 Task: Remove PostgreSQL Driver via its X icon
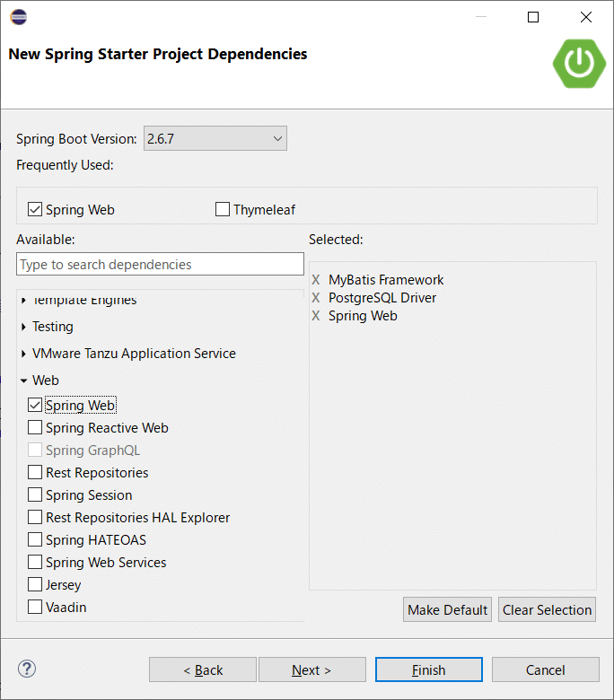[316, 298]
